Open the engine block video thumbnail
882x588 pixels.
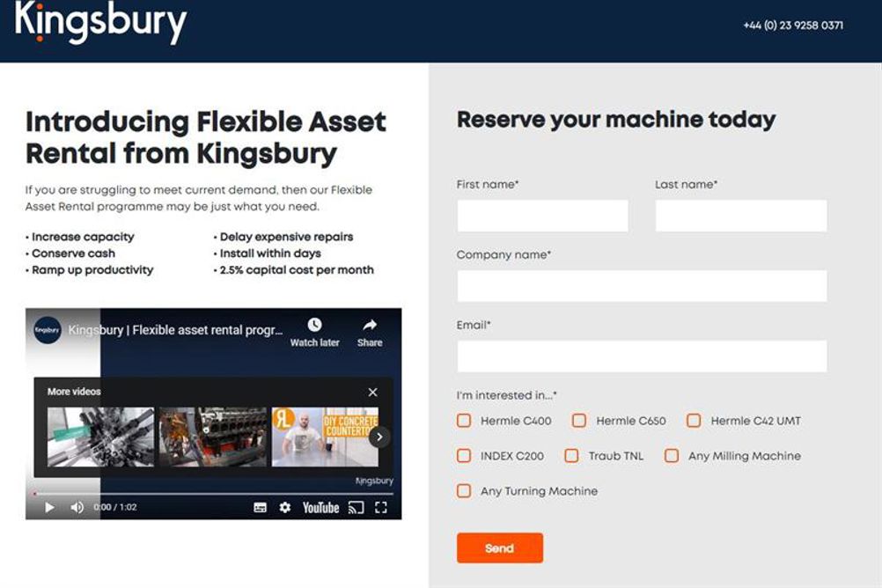(x=213, y=437)
